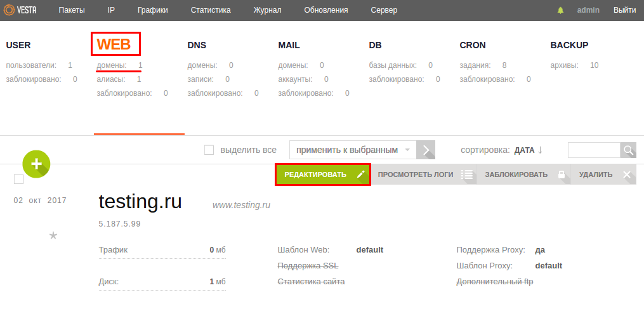644x316 pixels.
Task: Click the green plus add-domain button
Action: pyautogui.click(x=37, y=164)
